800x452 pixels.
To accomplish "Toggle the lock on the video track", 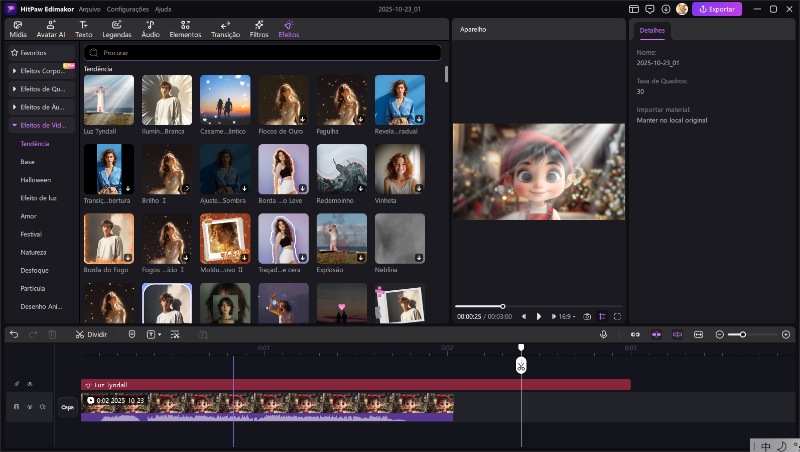I will (15, 407).
